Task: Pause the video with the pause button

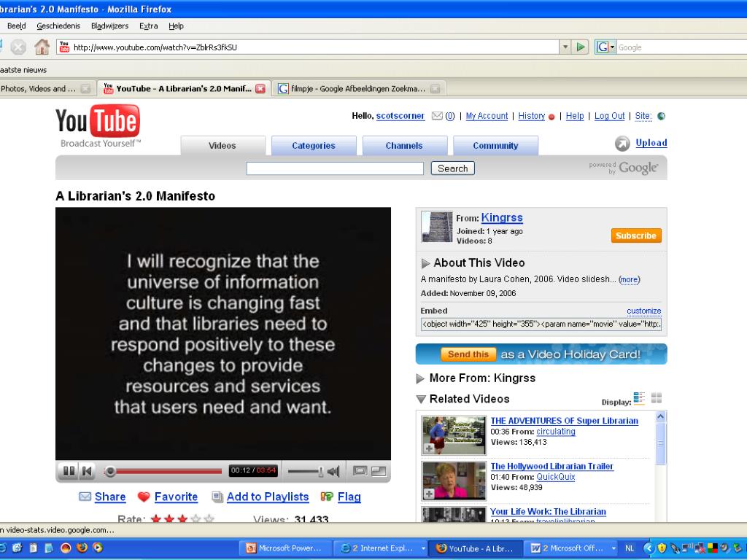Action: point(69,471)
